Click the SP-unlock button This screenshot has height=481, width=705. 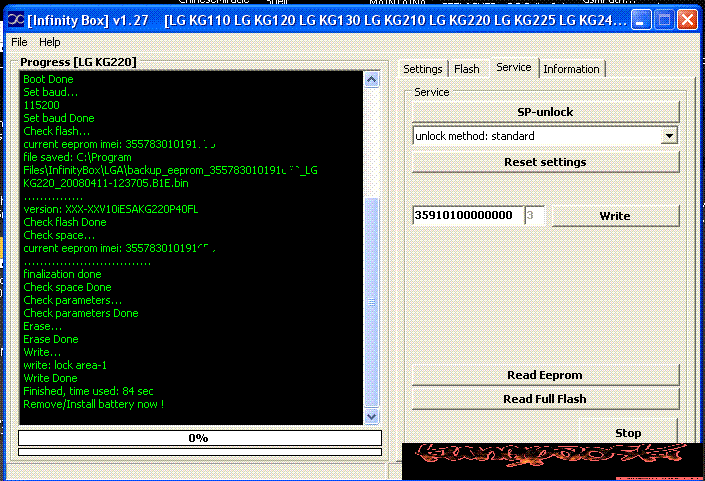click(x=545, y=112)
